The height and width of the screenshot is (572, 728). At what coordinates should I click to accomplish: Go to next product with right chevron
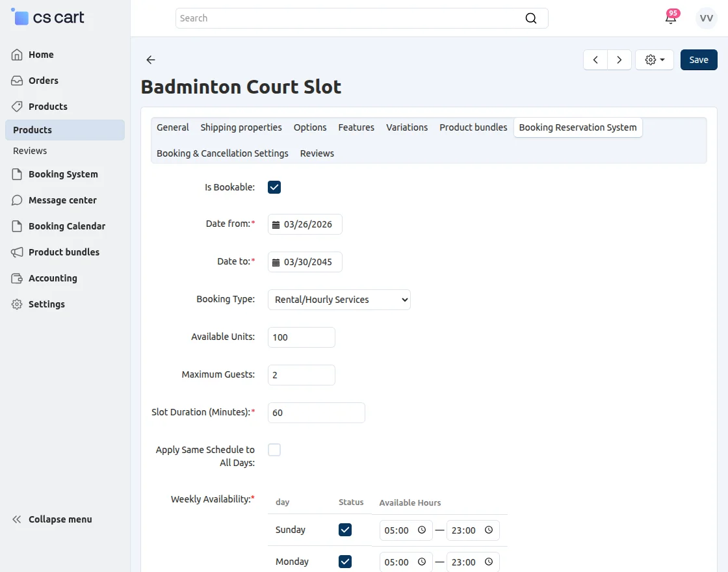point(619,60)
